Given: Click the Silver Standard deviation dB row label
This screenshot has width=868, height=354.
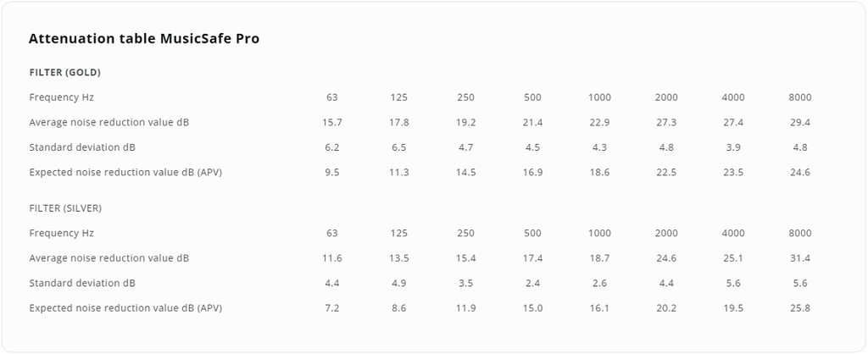Looking at the screenshot, I should [82, 283].
